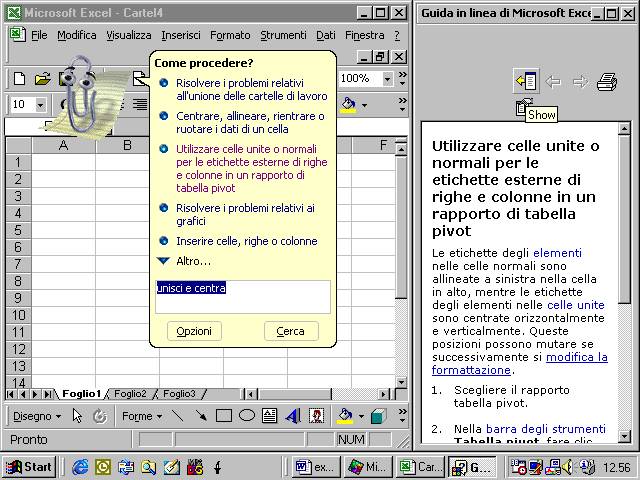Click the Excel sheet horizontal scrollbar right arrow
Screen dimensions: 640x480
(383, 394)
